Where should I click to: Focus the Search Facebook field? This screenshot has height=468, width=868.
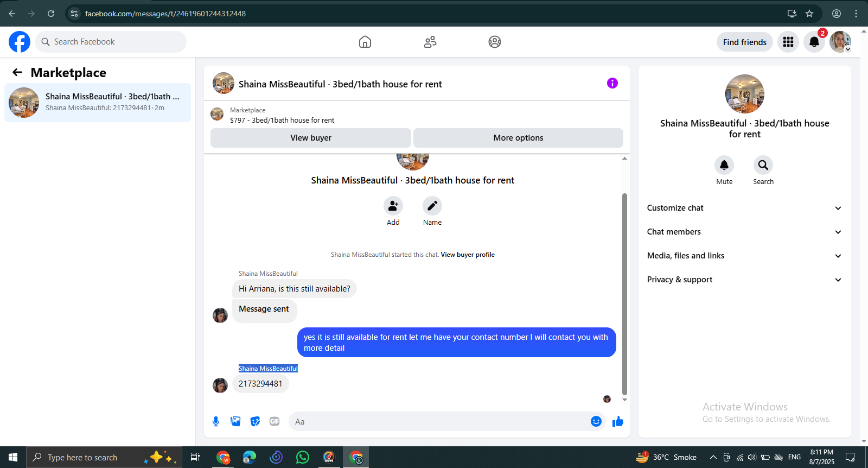111,42
